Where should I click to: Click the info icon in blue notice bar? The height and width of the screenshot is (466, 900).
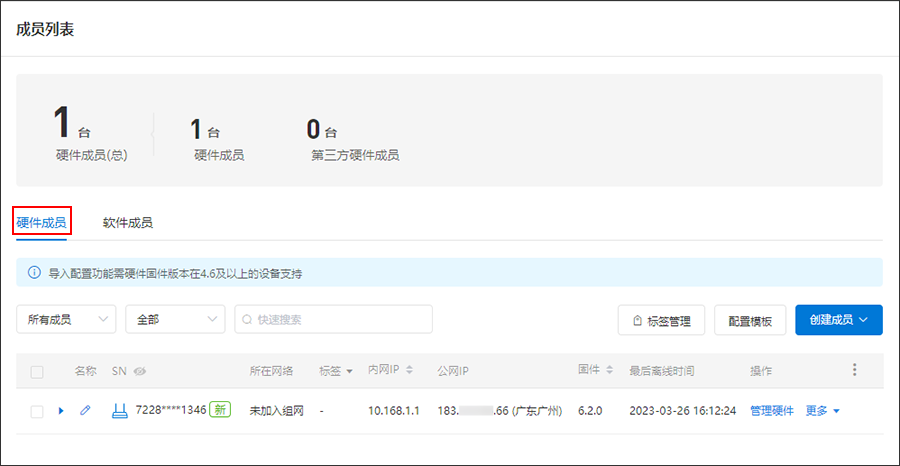click(34, 272)
